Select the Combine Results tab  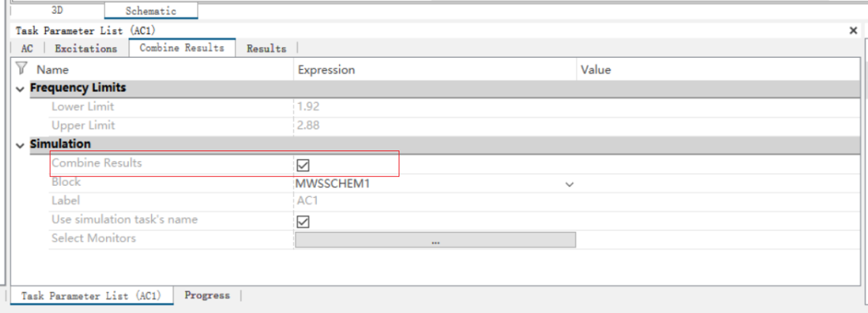[182, 47]
